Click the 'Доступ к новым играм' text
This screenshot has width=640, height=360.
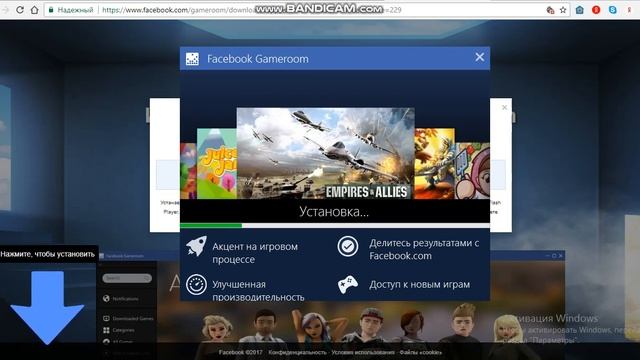click(x=420, y=284)
